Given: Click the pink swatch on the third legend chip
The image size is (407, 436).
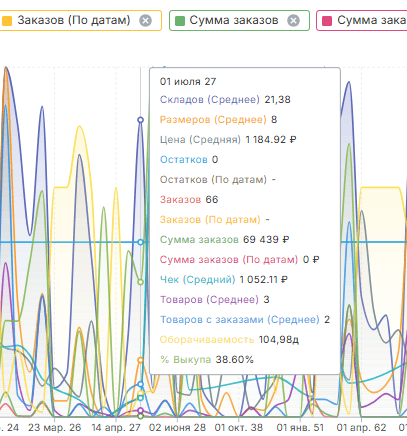Looking at the screenshot, I should [x=327, y=21].
